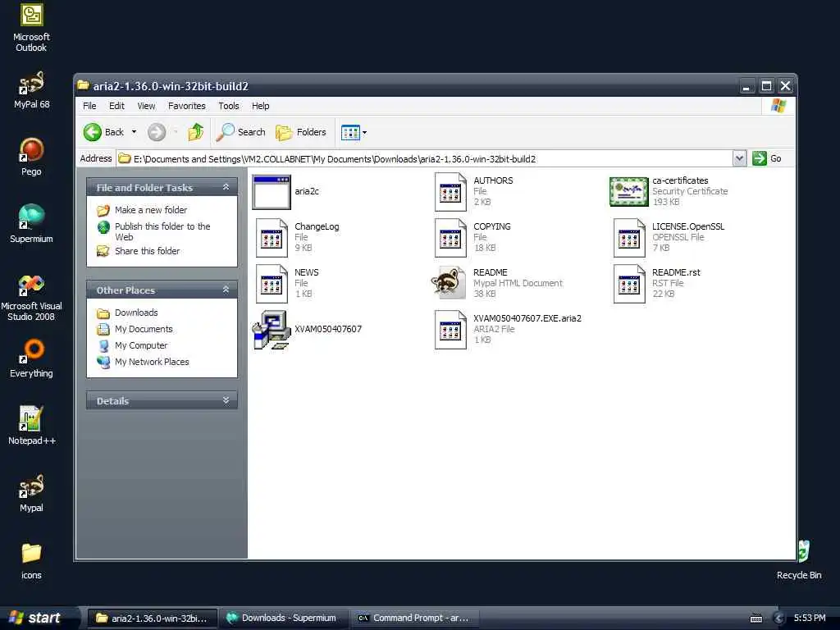The width and height of the screenshot is (840, 630).
Task: Open MyPal 68 desktop shortcut
Action: [31, 90]
